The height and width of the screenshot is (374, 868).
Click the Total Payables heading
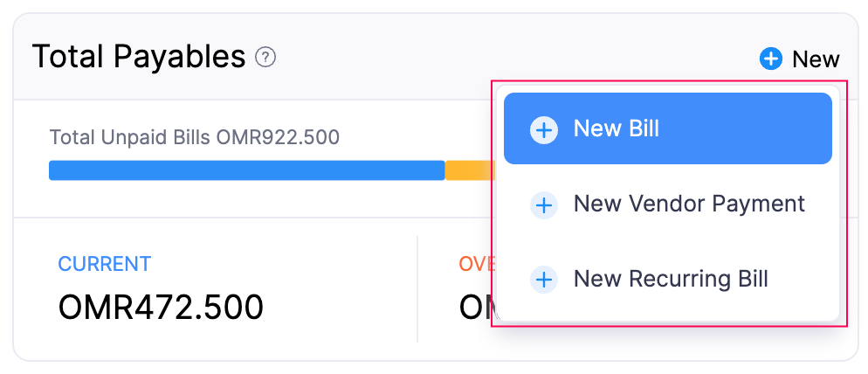point(139,58)
